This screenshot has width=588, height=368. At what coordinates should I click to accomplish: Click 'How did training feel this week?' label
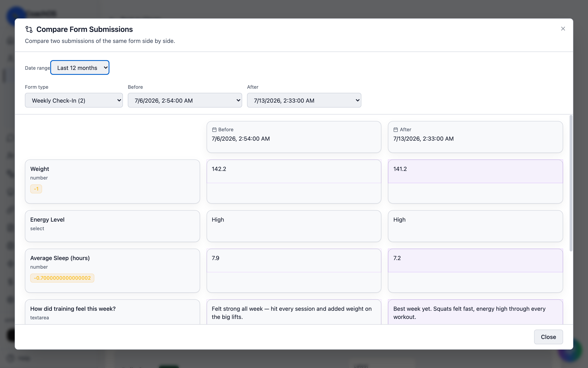(73, 309)
